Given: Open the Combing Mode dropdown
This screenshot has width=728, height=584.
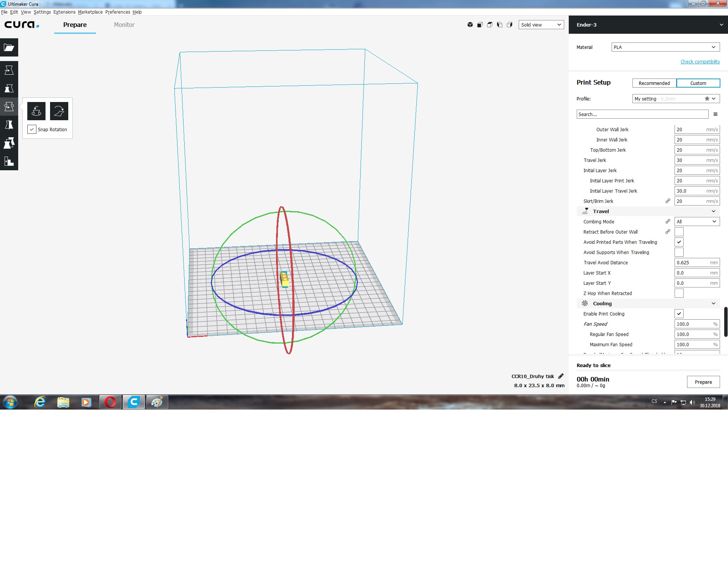Looking at the screenshot, I should pyautogui.click(x=697, y=221).
